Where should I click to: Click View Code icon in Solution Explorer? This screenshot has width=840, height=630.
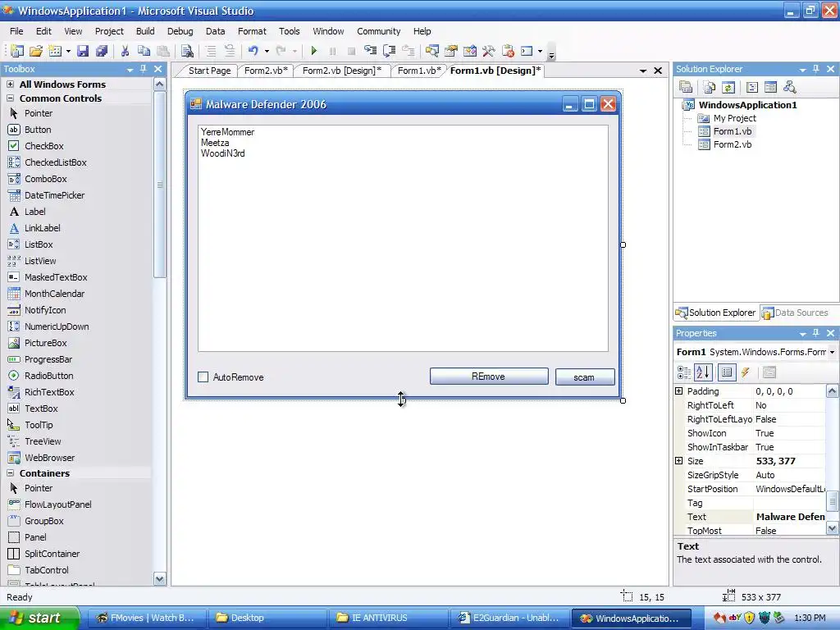752,87
